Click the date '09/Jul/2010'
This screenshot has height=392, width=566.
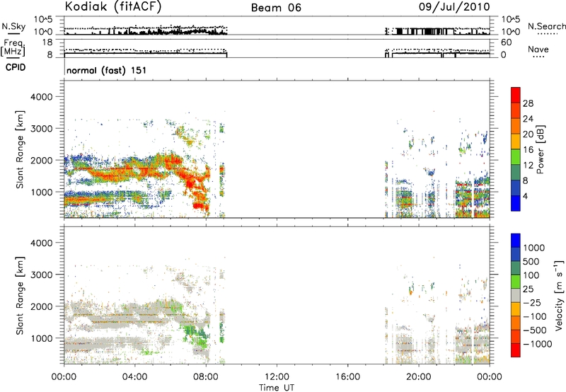point(454,7)
